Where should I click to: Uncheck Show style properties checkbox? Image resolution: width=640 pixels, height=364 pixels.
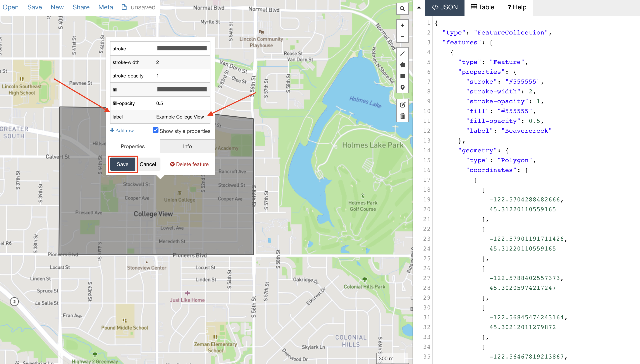tap(155, 130)
